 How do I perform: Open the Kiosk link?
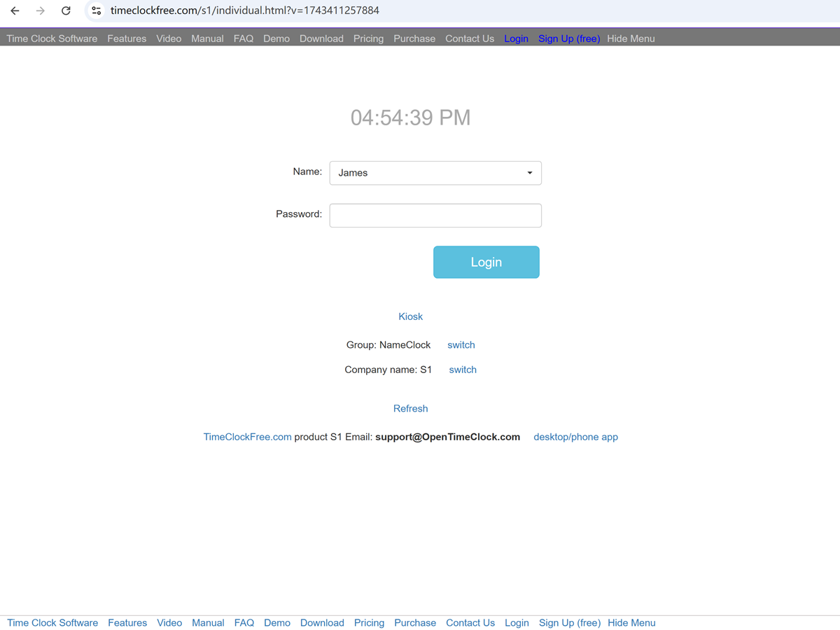pyautogui.click(x=411, y=316)
